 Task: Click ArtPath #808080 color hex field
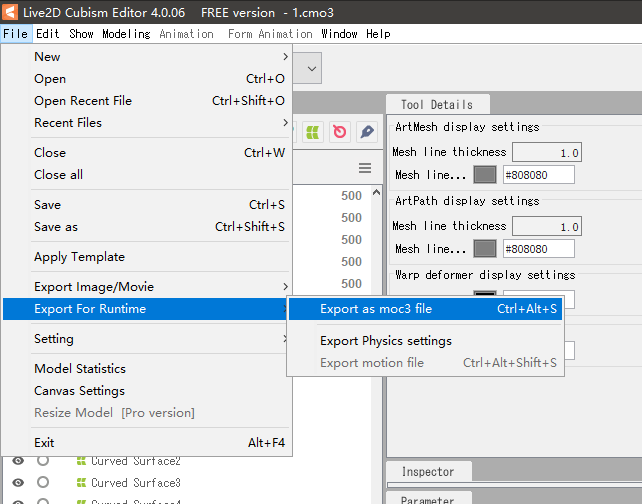click(x=538, y=249)
